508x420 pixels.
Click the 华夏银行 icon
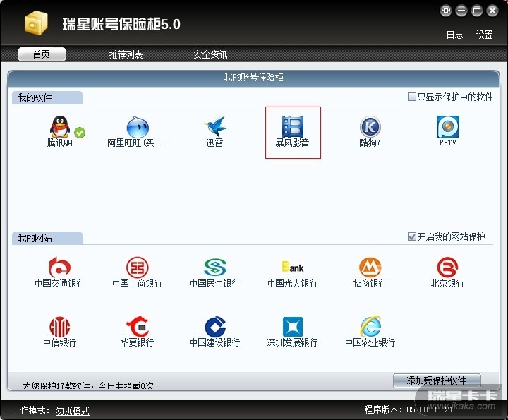click(x=138, y=327)
